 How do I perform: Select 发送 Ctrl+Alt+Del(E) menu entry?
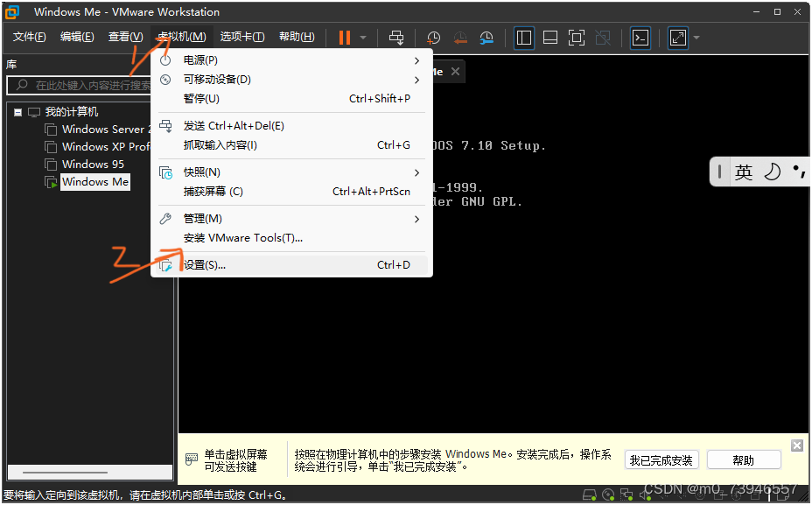click(292, 126)
